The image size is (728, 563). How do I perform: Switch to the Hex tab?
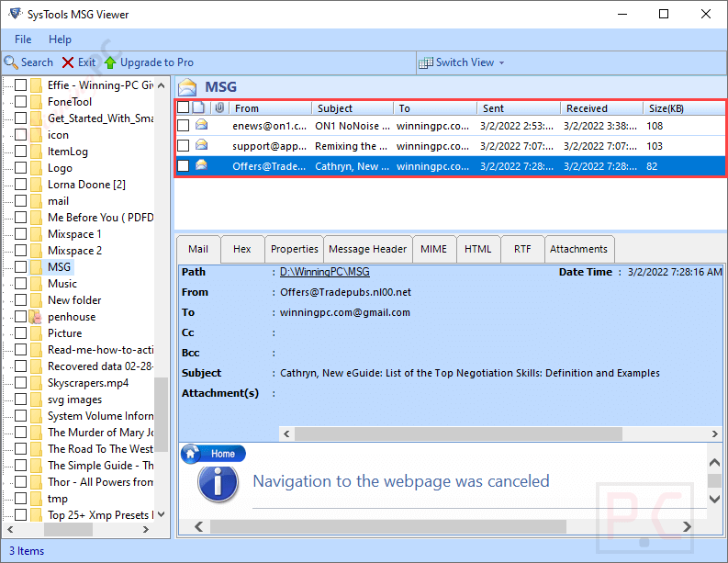241,250
